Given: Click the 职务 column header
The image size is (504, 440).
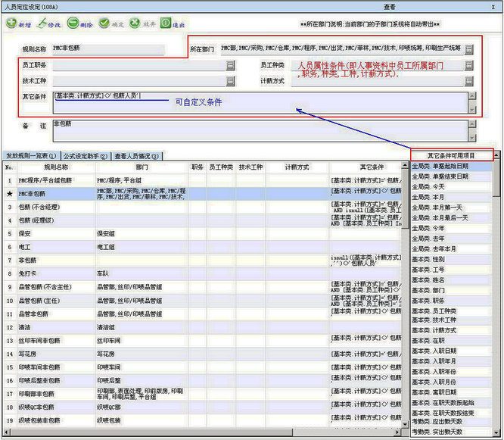Looking at the screenshot, I should [x=197, y=167].
